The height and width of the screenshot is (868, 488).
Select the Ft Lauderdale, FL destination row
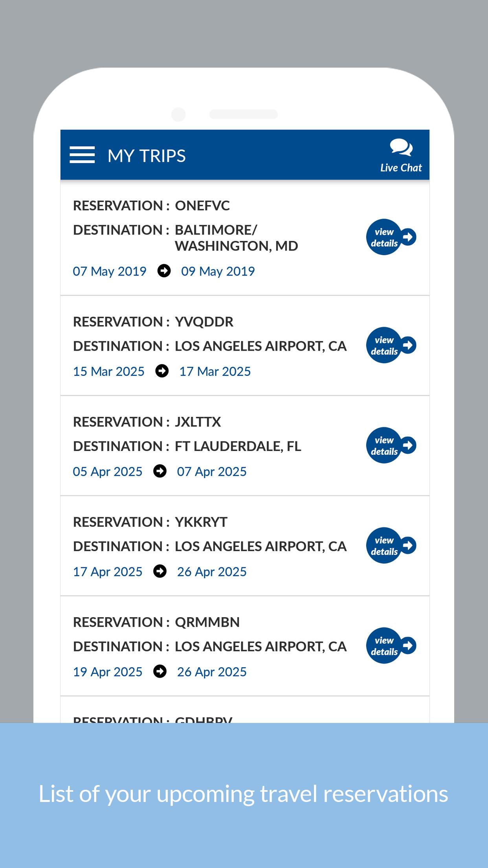point(187,446)
